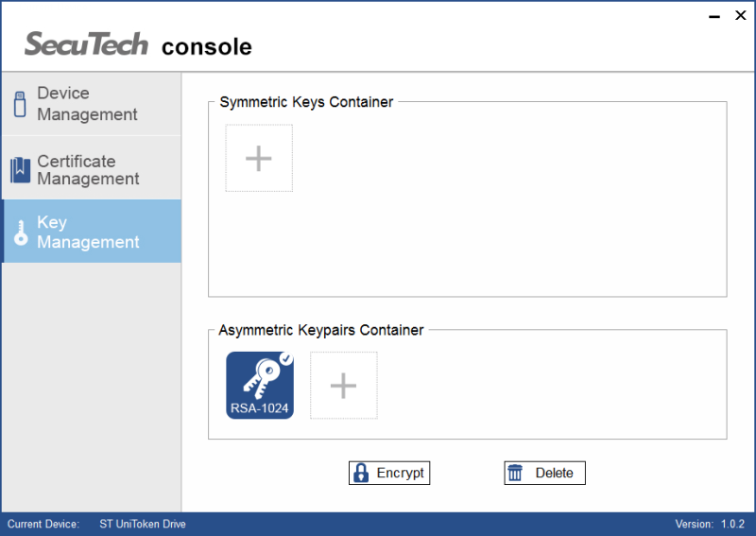Click the ST UniToken Drive device name
The height and width of the screenshot is (536, 756).
point(143,524)
